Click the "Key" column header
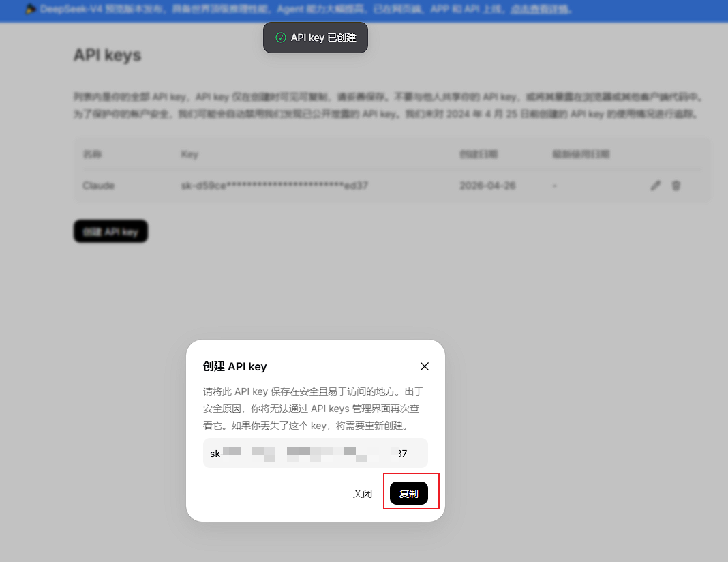Viewport: 728px width, 562px height. pos(189,154)
